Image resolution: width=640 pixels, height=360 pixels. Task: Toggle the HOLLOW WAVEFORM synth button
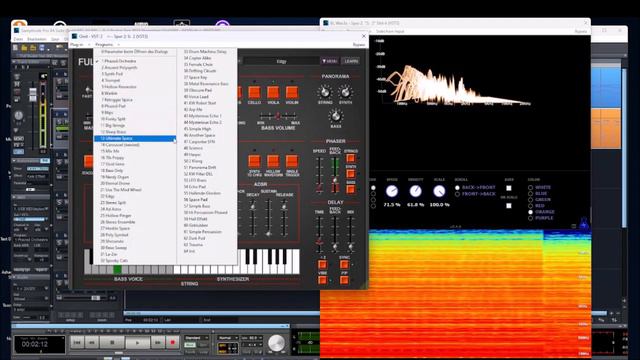pyautogui.click(x=273, y=161)
